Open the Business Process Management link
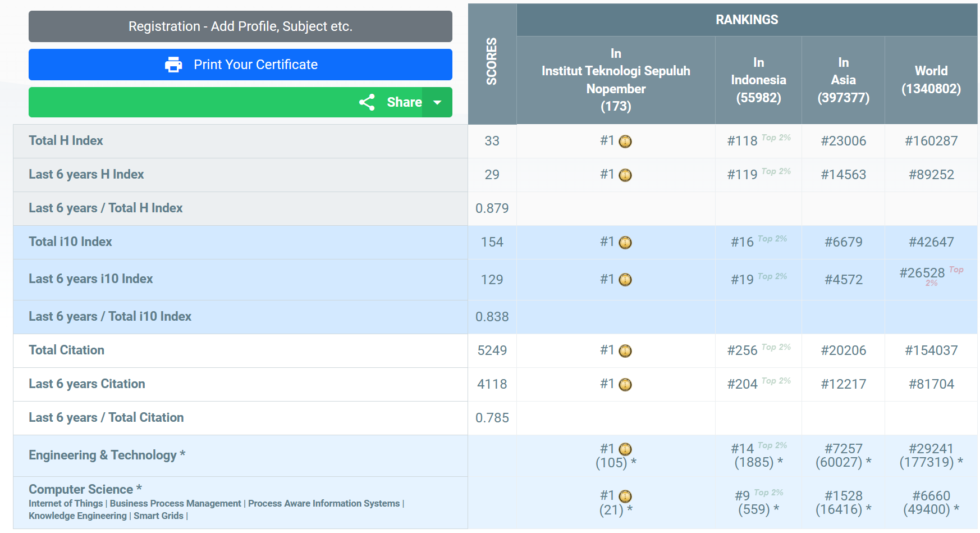The image size is (980, 533). [x=175, y=504]
